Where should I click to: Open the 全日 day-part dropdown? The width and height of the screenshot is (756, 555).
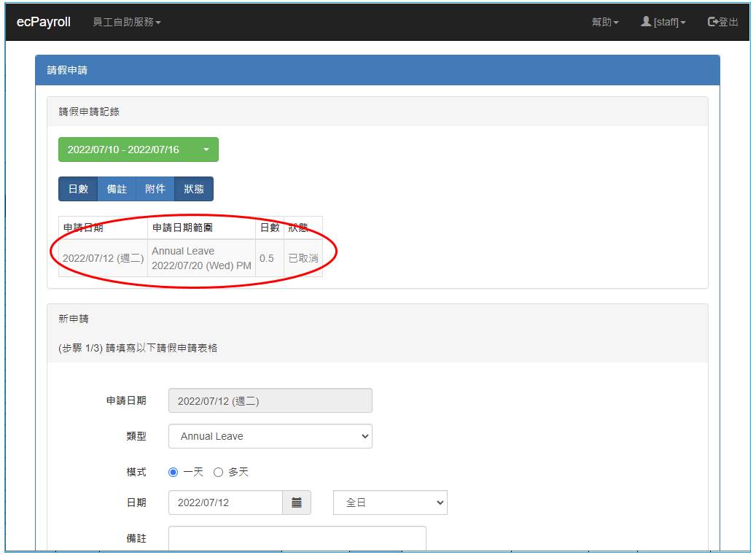[x=390, y=502]
